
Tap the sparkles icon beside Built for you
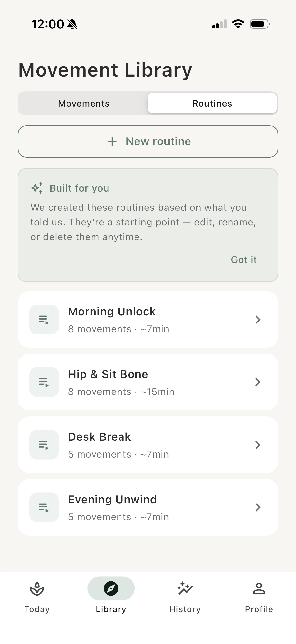click(37, 188)
